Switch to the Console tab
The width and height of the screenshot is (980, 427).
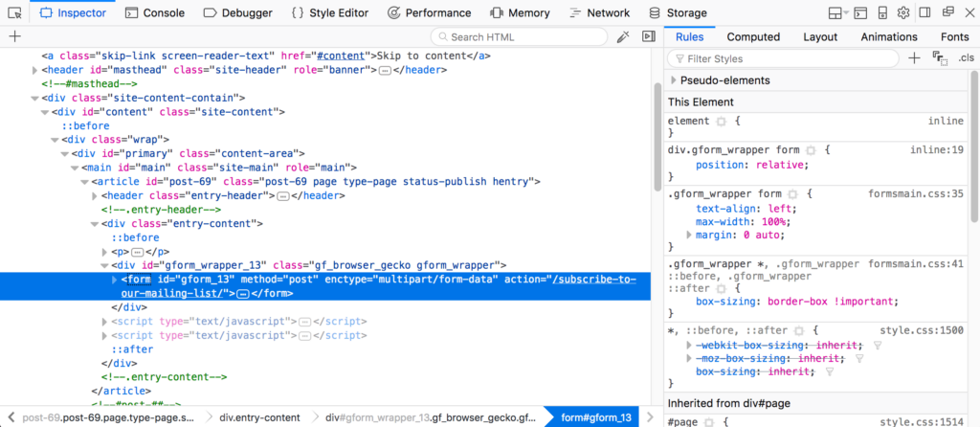(x=155, y=12)
